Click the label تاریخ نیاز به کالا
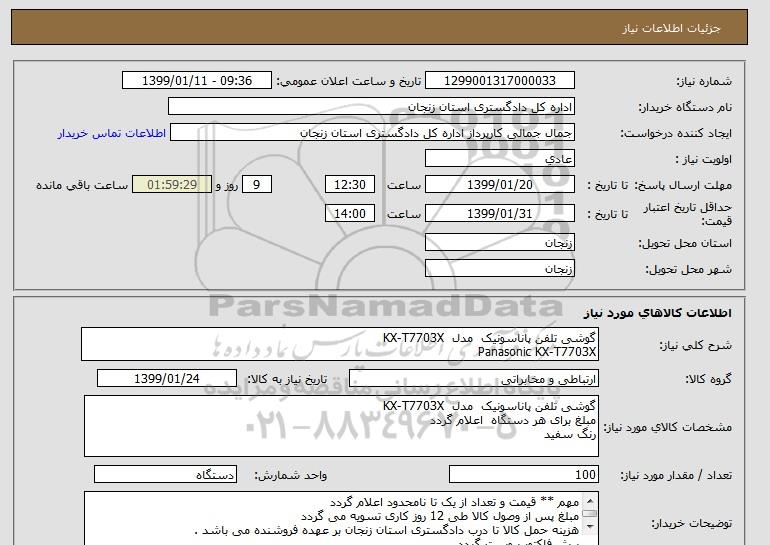The width and height of the screenshot is (770, 545). point(287,379)
